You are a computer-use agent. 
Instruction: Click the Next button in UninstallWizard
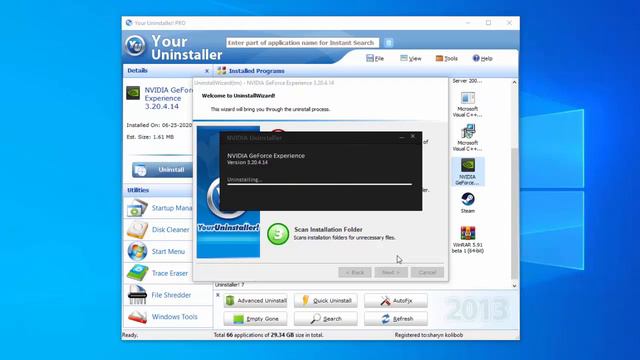point(391,272)
